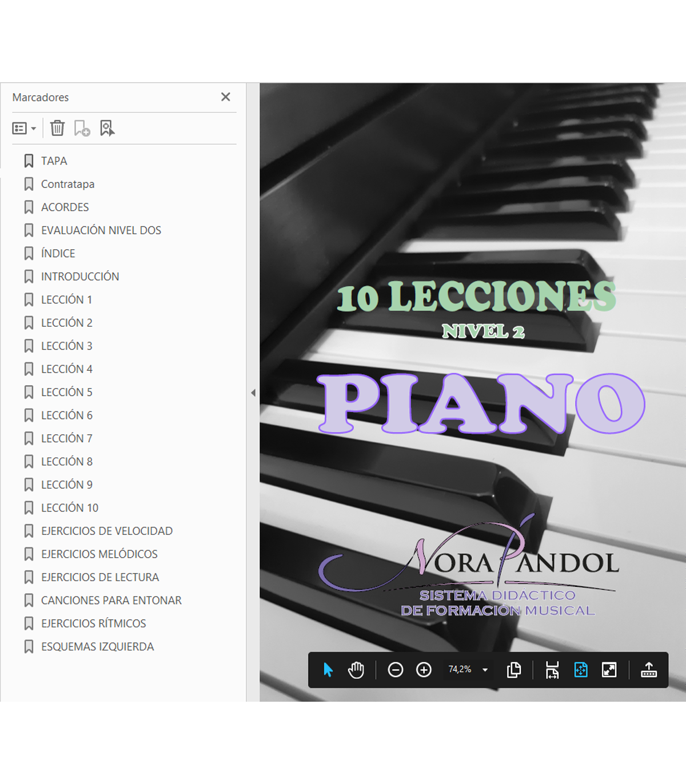Click bookmark icon beside TAPA
This screenshot has width=686, height=784.
(x=29, y=161)
